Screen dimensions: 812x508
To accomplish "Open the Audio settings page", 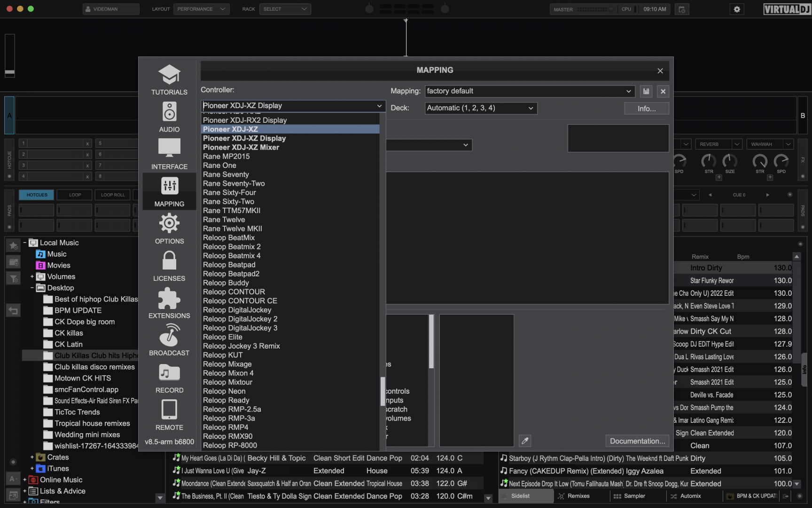I will click(x=169, y=117).
